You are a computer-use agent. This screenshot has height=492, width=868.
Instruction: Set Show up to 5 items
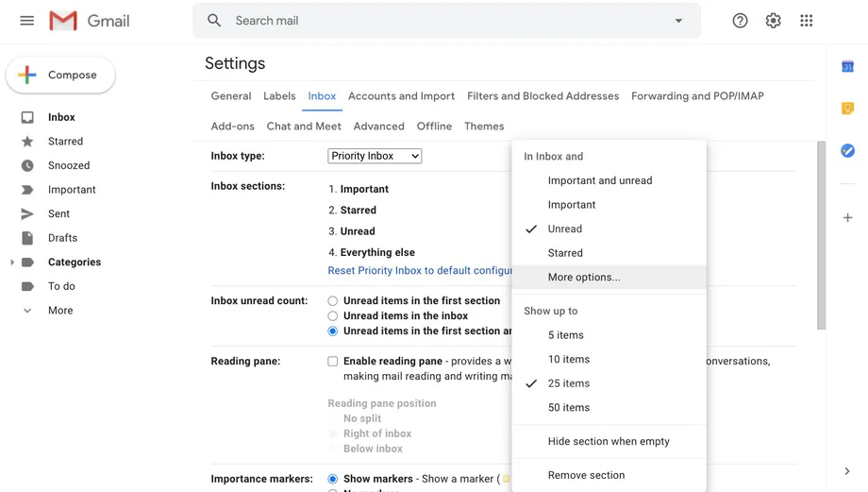[609, 335]
